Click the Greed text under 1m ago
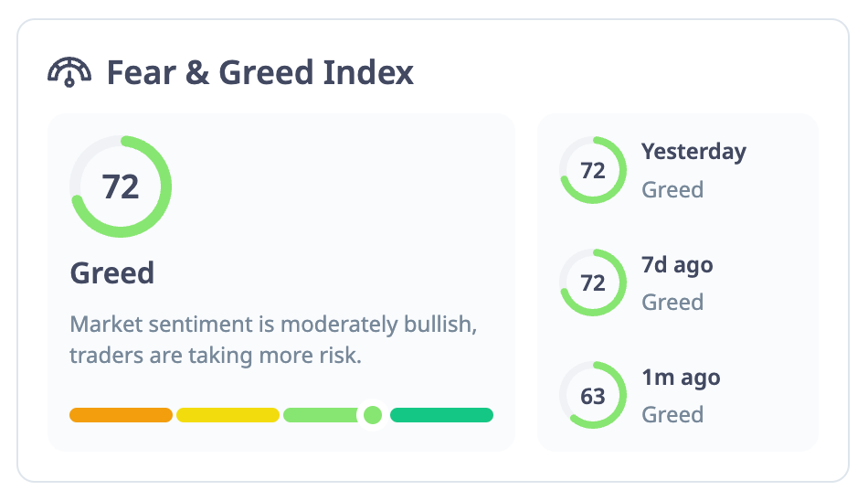868x501 pixels. [x=672, y=415]
